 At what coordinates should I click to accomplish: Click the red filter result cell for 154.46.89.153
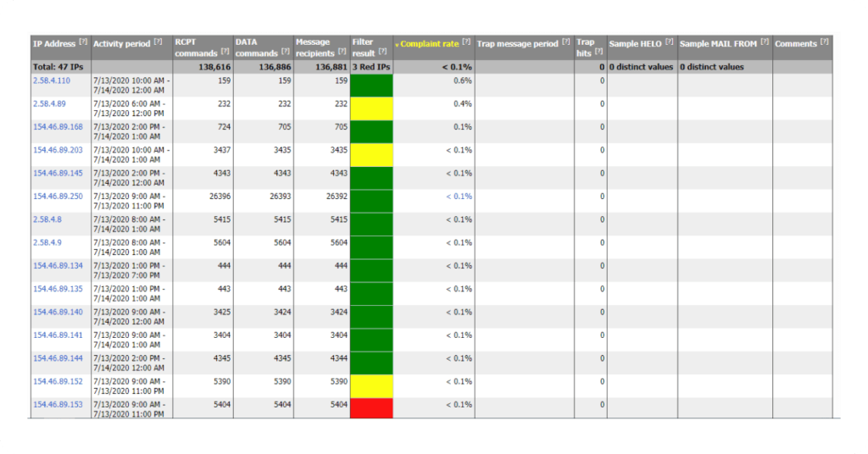coord(371,407)
